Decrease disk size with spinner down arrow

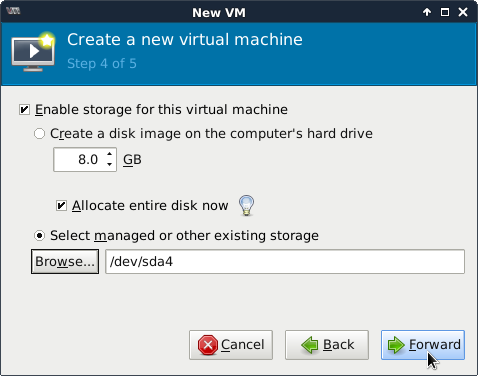pyautogui.click(x=109, y=164)
